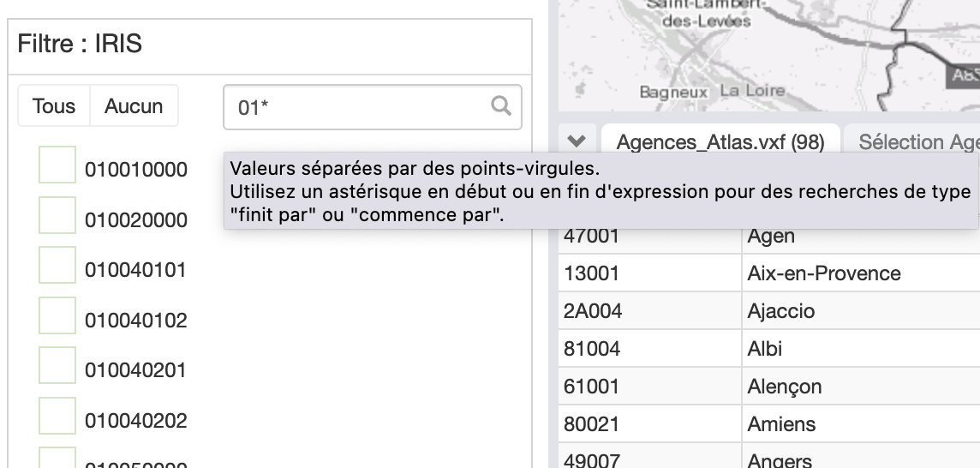Switch to the Agences_Atlas.vxf (98) tab

point(720,142)
